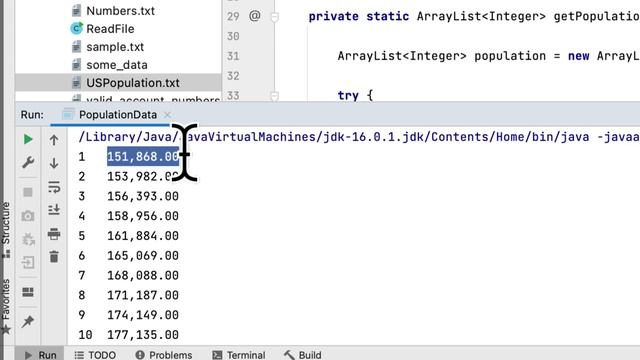Screen dimensions: 640x360
Task: Select the ReadFile class in project tree
Action: [x=110, y=29]
